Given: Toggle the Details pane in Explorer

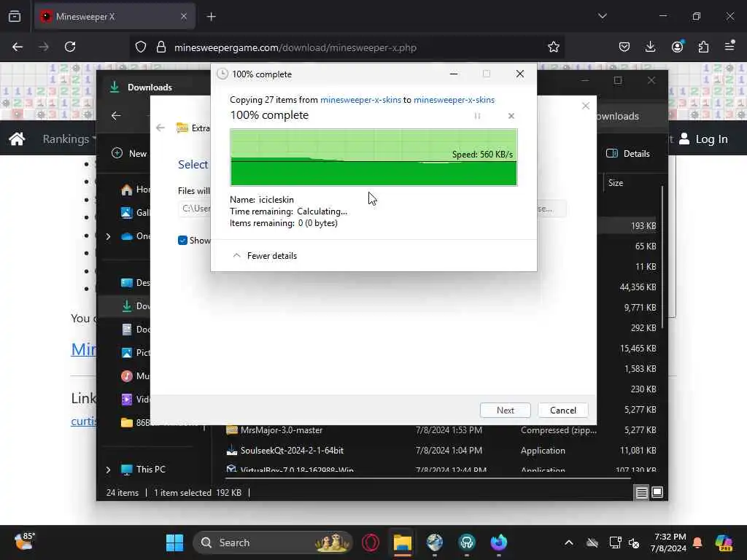Looking at the screenshot, I should [628, 153].
